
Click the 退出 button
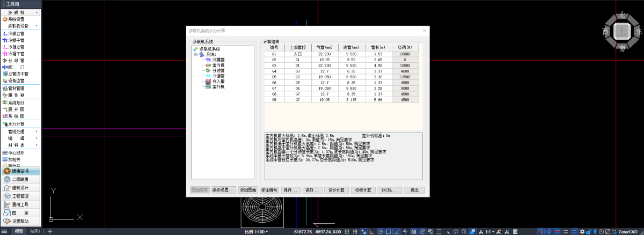coord(414,190)
